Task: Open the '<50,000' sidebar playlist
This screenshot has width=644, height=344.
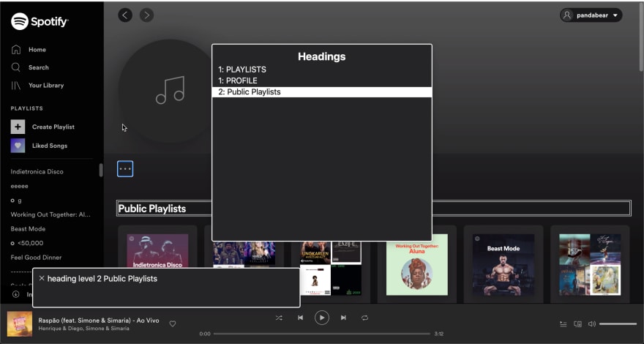Action: pyautogui.click(x=27, y=243)
